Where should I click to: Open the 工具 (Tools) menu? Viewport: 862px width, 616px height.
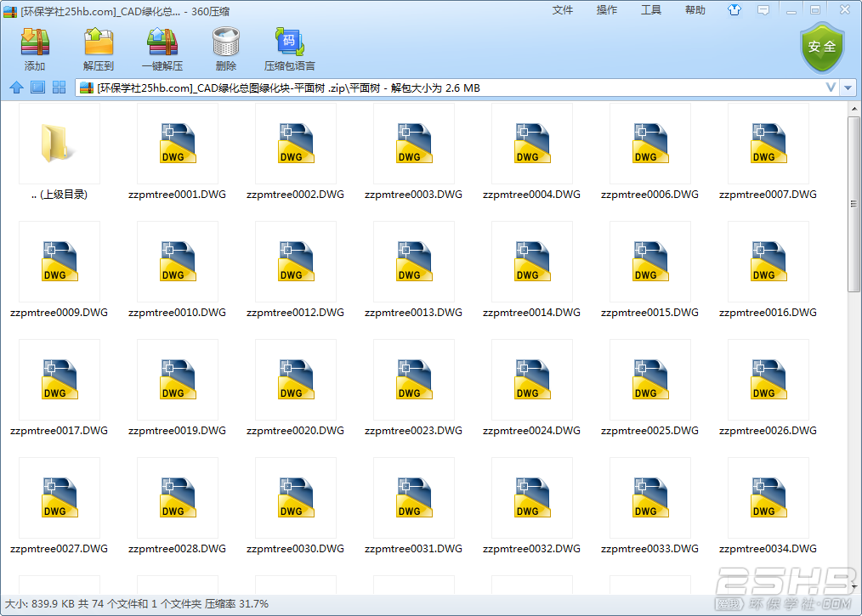tap(651, 10)
